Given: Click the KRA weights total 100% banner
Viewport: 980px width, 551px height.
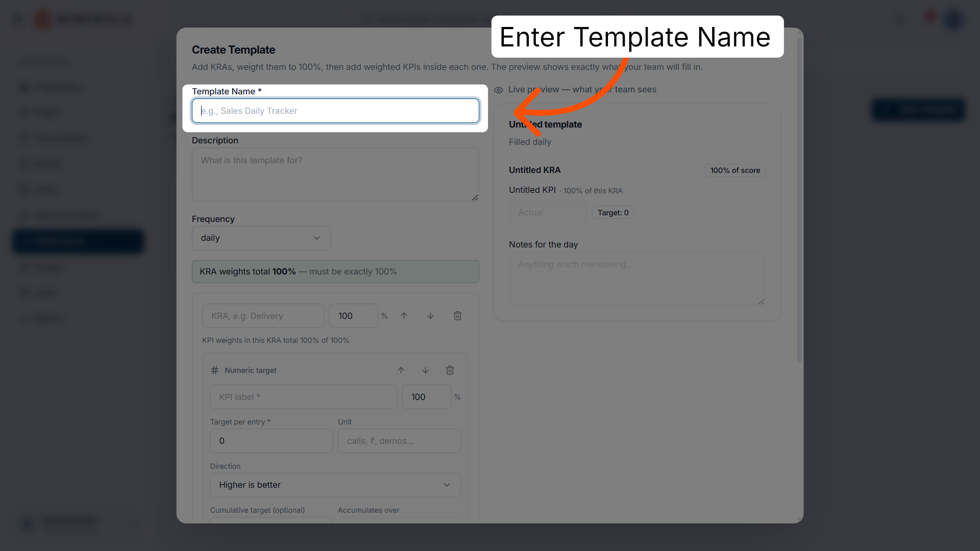Looking at the screenshot, I should [x=335, y=272].
